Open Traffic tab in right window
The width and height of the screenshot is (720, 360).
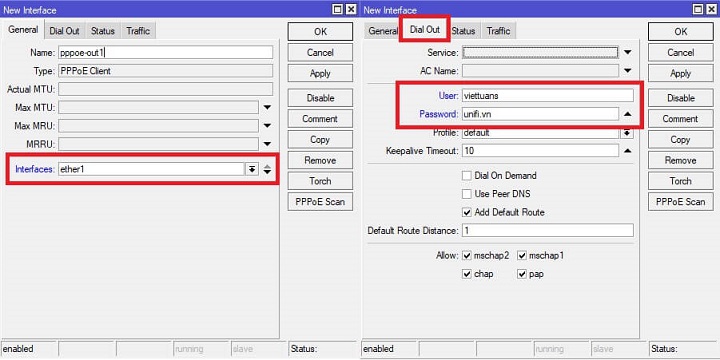pos(498,31)
